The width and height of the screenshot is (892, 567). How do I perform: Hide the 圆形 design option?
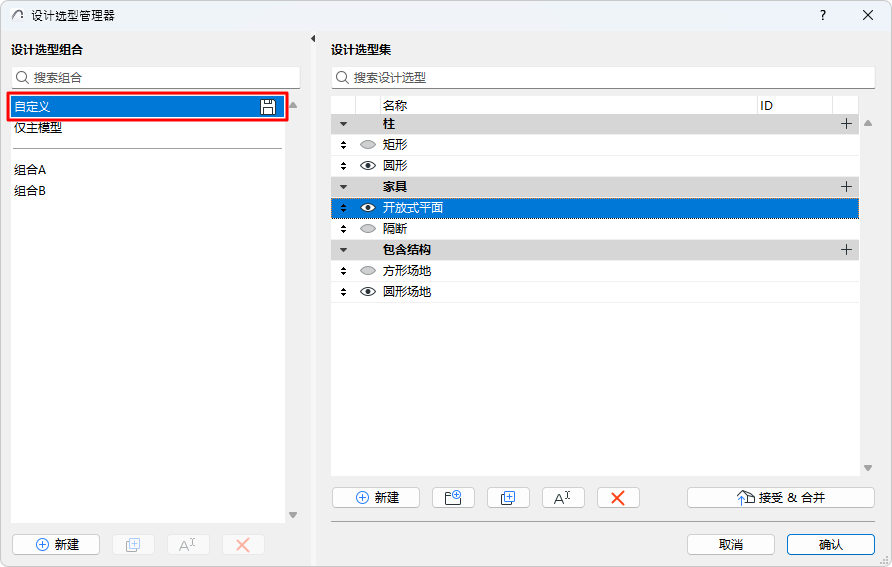tap(368, 165)
